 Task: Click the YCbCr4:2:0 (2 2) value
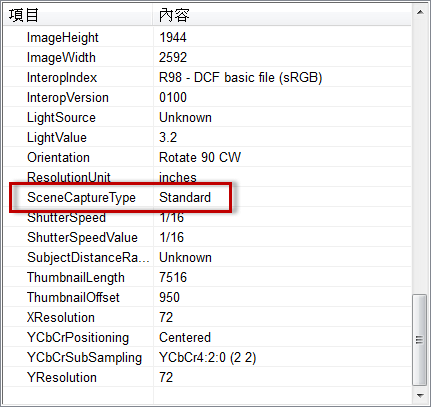[207, 357]
